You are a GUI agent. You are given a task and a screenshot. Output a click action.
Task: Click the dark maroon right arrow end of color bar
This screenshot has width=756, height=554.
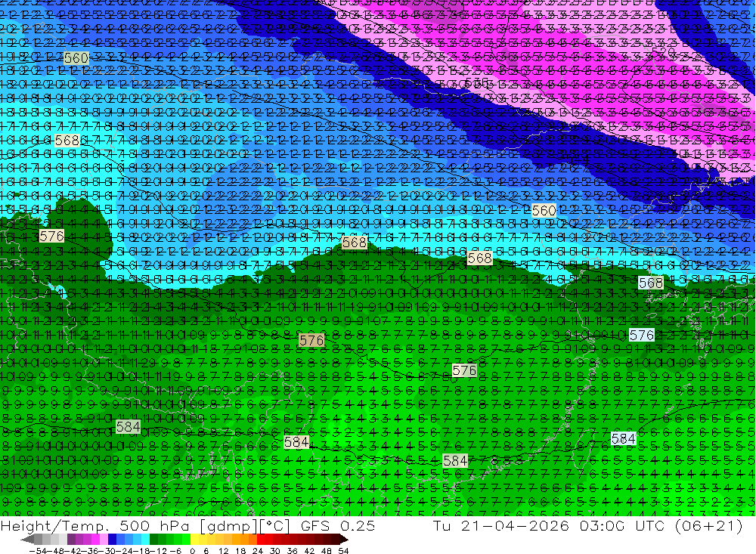(x=344, y=539)
